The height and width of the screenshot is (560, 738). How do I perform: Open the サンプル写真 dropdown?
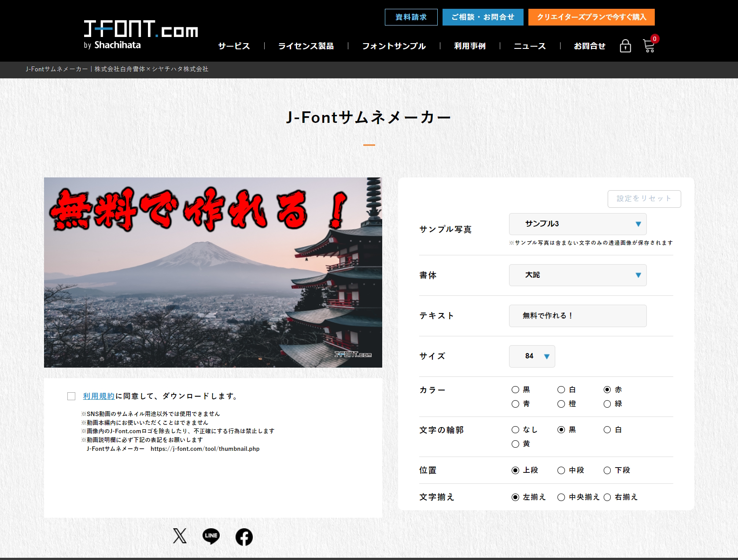(577, 224)
